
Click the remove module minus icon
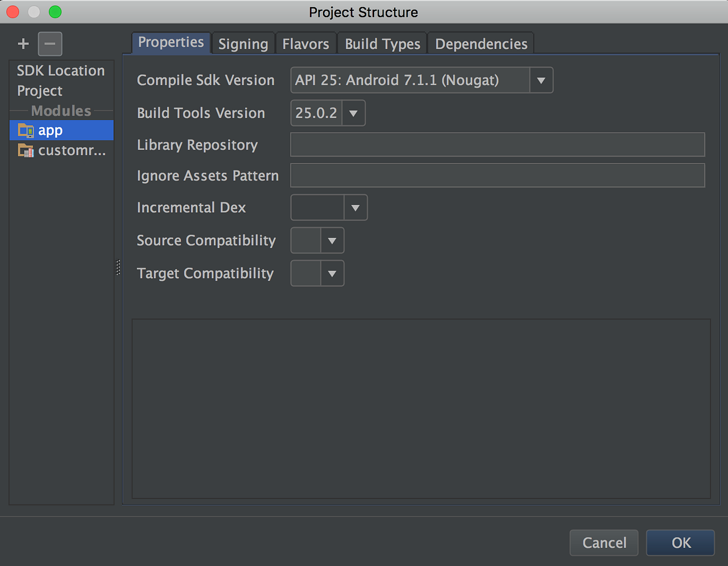49,43
